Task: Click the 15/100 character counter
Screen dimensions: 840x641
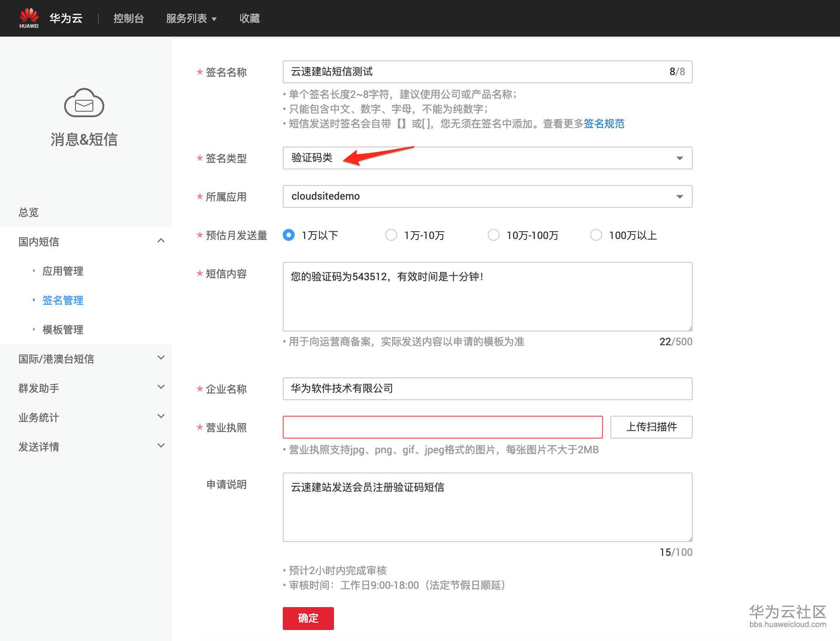Action: [x=676, y=552]
